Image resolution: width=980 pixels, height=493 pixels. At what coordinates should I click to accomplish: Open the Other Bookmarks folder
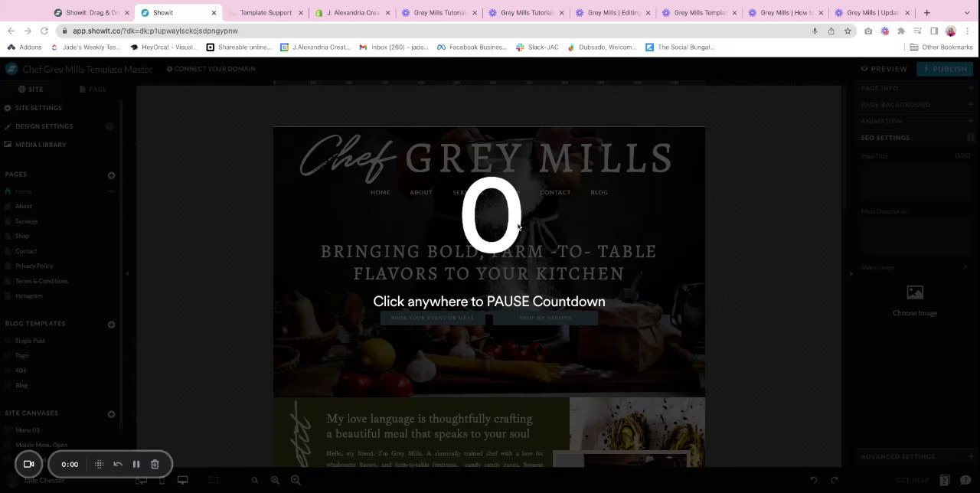tap(941, 47)
